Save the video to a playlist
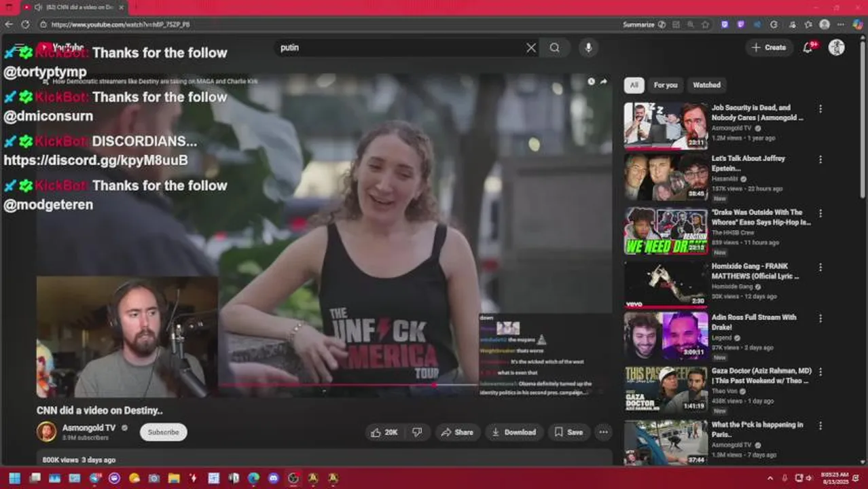 coord(568,432)
